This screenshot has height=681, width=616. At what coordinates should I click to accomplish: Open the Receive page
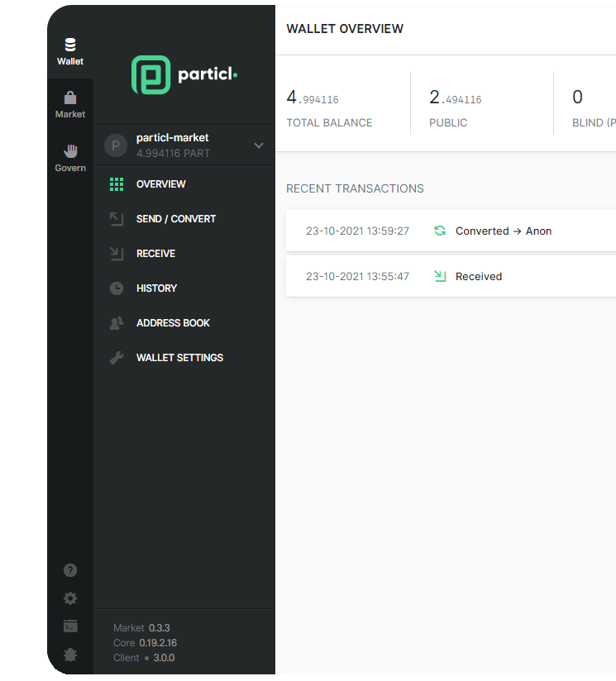tap(155, 254)
